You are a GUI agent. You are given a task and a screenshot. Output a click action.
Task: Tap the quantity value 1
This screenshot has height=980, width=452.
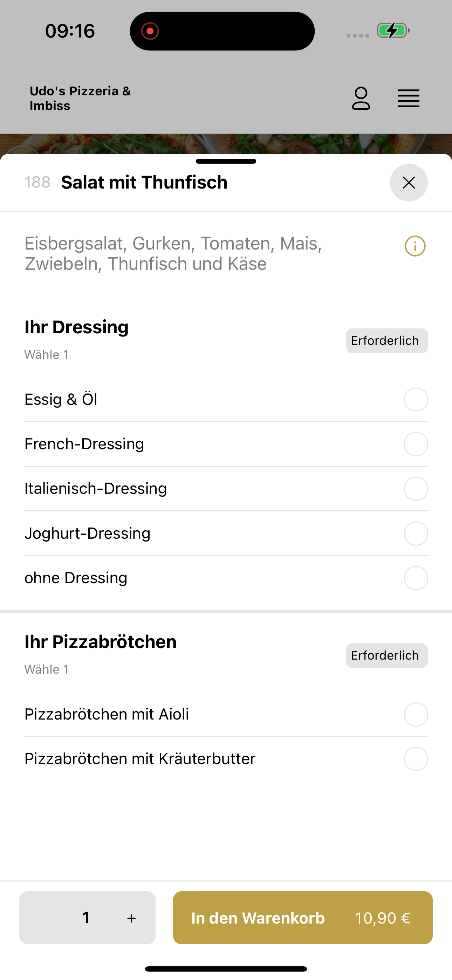(x=86, y=918)
